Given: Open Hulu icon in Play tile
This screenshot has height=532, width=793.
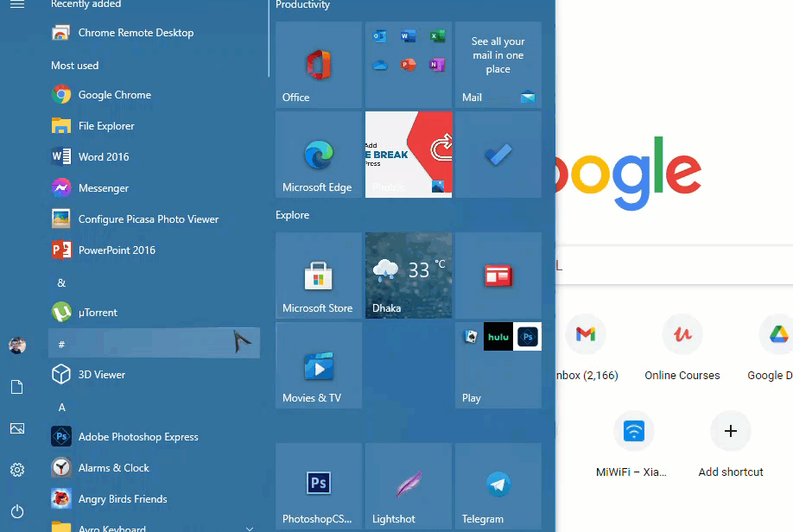Looking at the screenshot, I should (498, 337).
